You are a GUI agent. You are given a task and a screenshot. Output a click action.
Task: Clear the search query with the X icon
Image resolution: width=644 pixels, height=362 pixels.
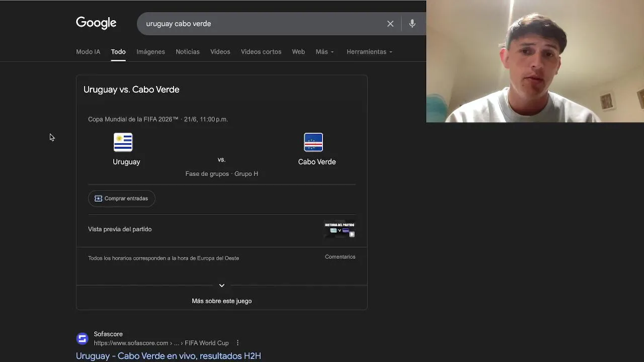click(x=390, y=24)
